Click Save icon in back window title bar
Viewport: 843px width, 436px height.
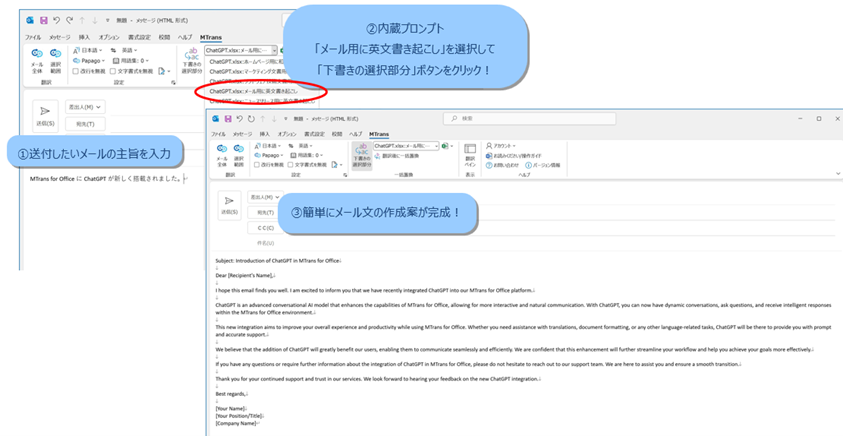tap(44, 20)
